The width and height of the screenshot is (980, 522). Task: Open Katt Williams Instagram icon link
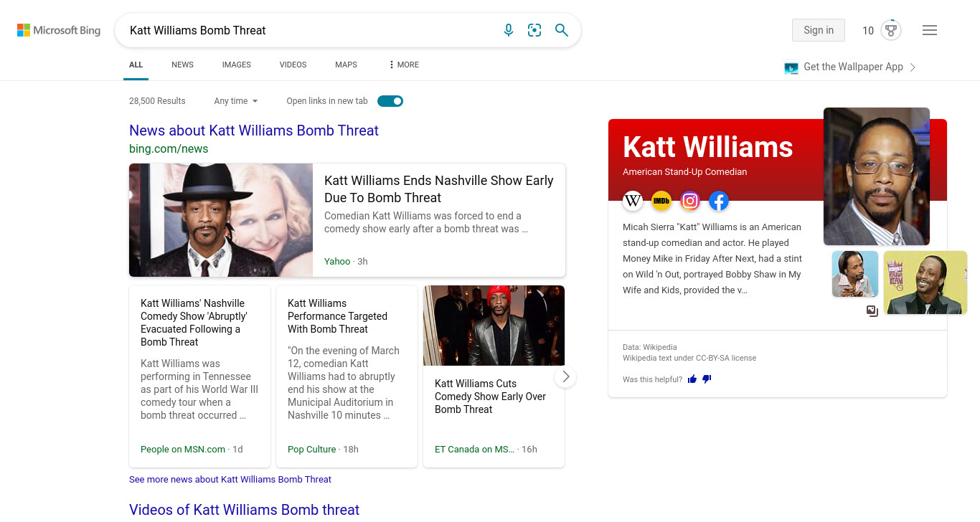(690, 201)
